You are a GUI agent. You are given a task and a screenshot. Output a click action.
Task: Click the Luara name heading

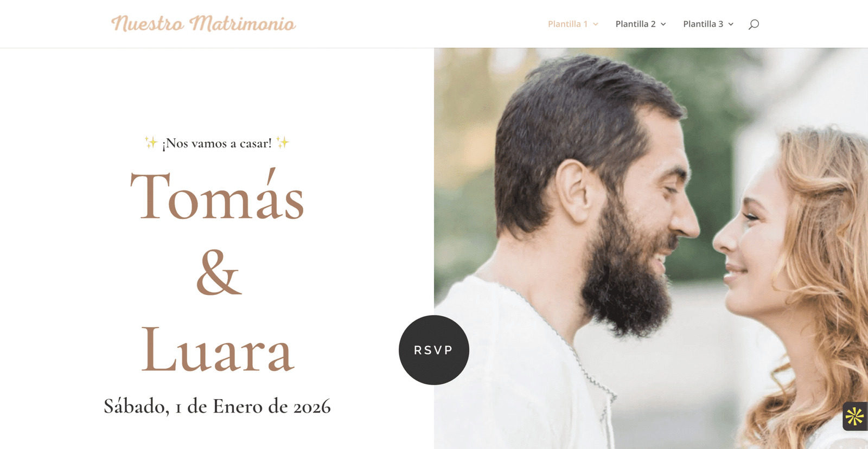click(217, 349)
